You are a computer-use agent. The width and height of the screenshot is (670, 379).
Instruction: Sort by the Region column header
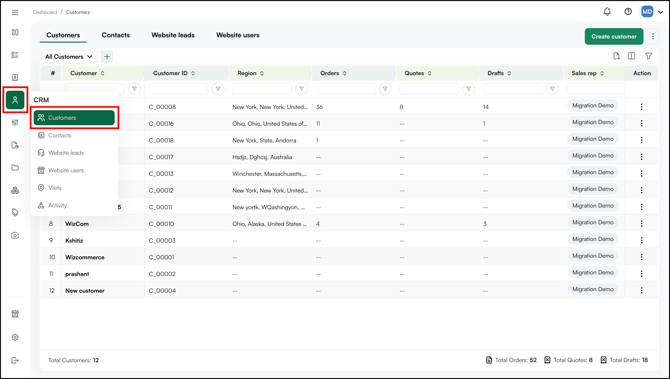pos(250,73)
